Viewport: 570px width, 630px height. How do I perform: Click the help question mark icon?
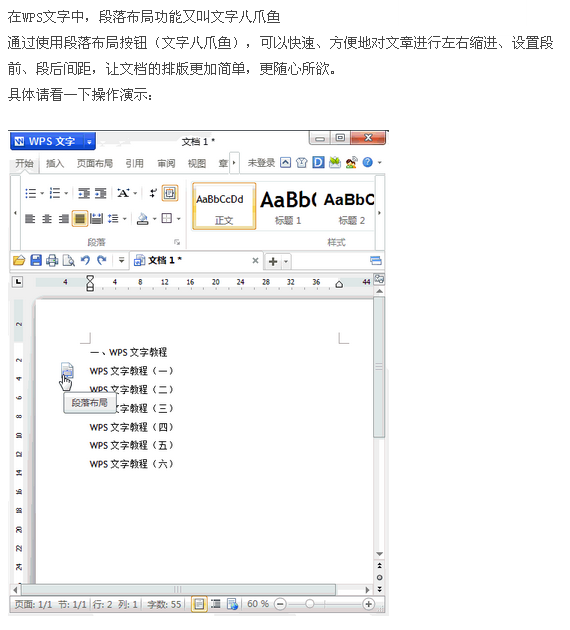(x=368, y=162)
